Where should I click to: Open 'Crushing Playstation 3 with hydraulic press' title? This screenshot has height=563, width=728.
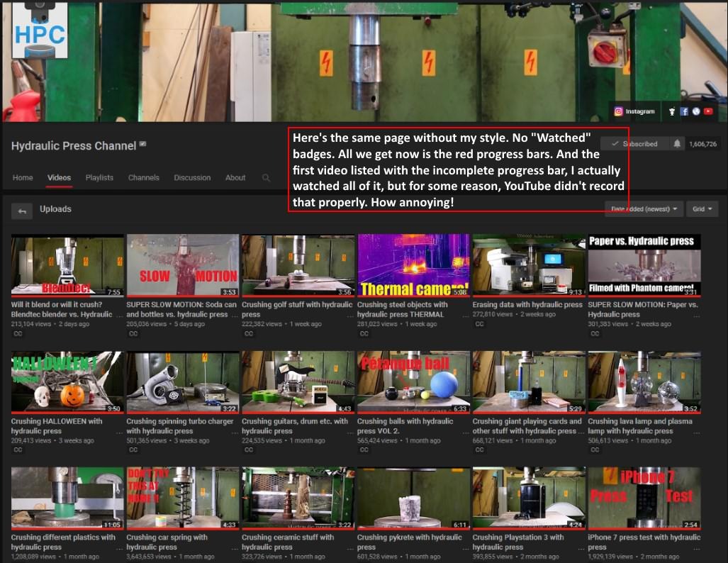point(518,542)
